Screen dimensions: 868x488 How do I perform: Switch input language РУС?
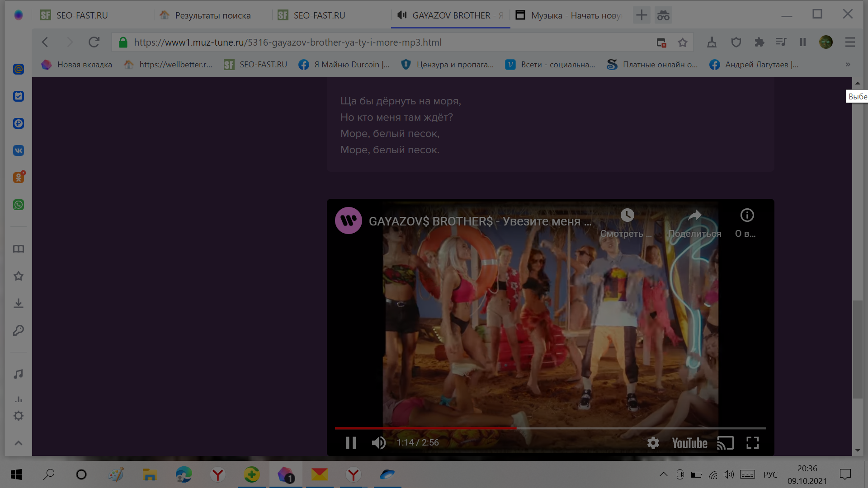(x=770, y=474)
